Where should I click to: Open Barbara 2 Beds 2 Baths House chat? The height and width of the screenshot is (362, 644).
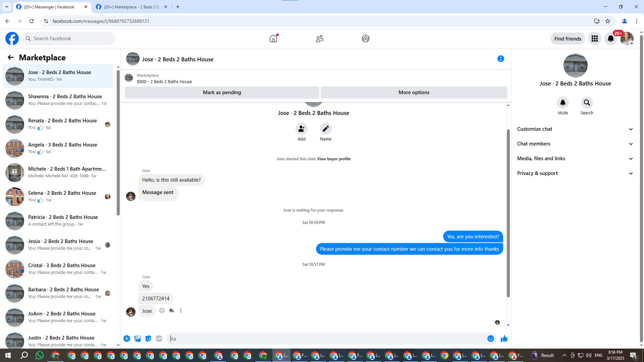tap(58, 293)
